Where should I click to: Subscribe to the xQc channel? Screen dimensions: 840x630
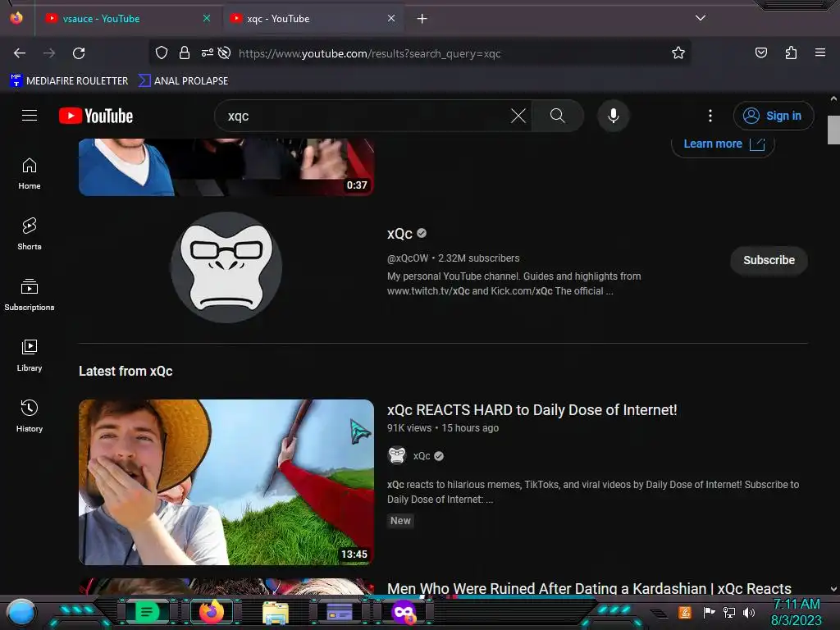[769, 260]
